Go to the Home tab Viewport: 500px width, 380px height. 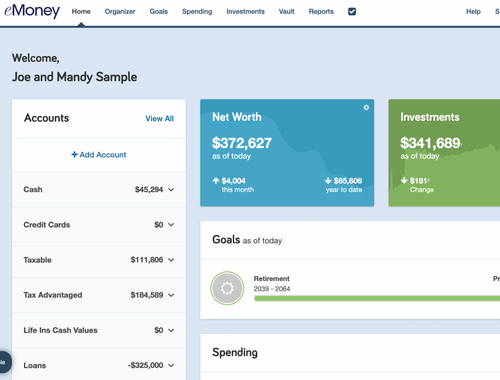81,12
